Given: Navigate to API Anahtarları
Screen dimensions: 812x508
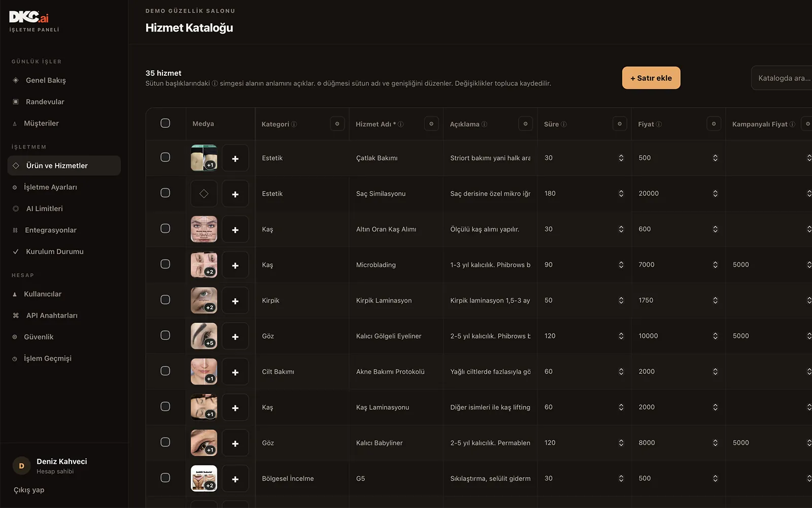Looking at the screenshot, I should pos(64,315).
